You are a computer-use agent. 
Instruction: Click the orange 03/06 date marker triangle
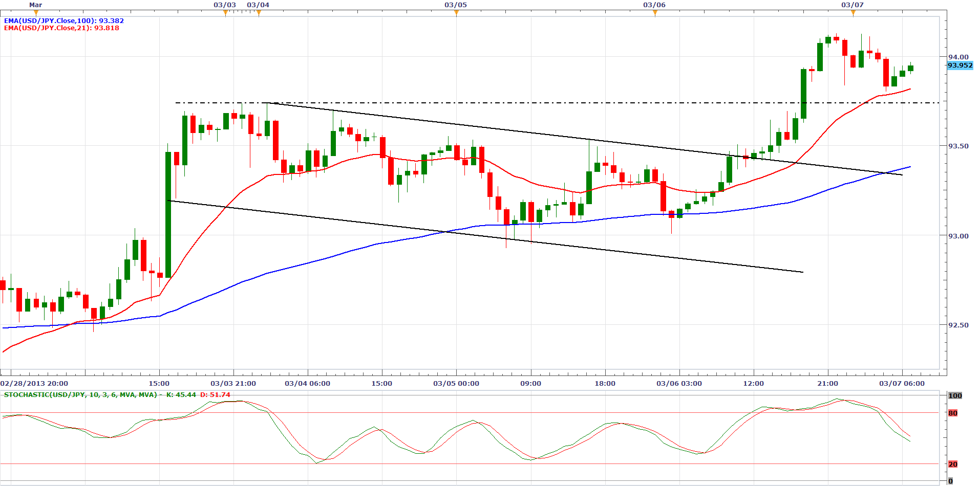point(655,13)
